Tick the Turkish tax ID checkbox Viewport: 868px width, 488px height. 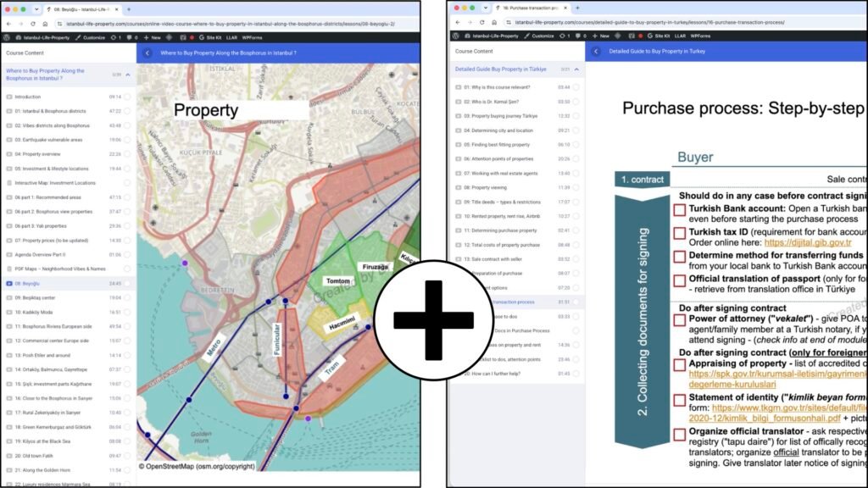point(679,234)
